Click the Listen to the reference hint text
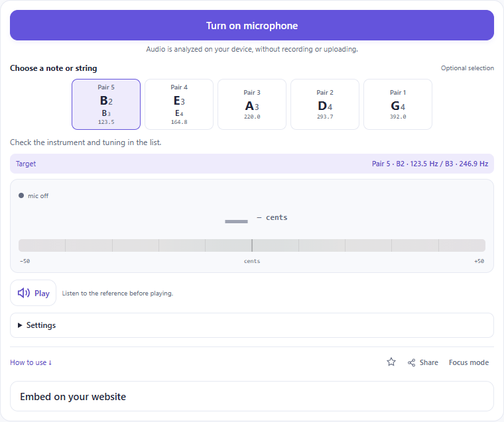 point(117,293)
